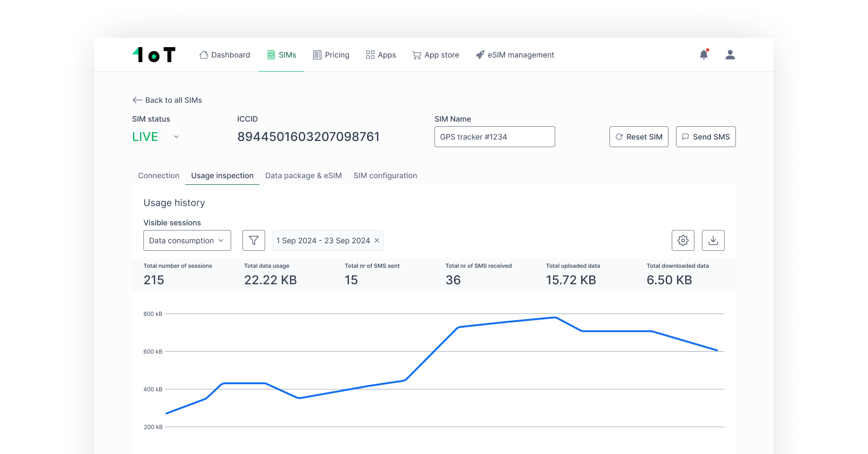The width and height of the screenshot is (868, 454).
Task: Click the SMS received value 36
Action: [453, 280]
